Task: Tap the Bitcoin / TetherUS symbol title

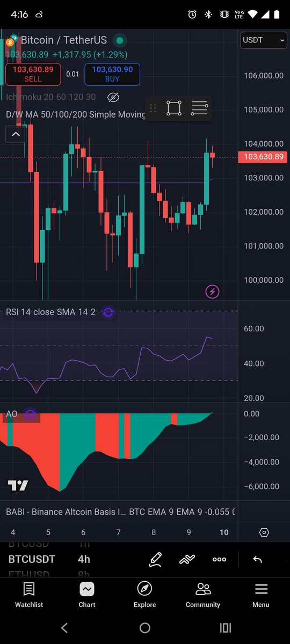Action: click(64, 40)
